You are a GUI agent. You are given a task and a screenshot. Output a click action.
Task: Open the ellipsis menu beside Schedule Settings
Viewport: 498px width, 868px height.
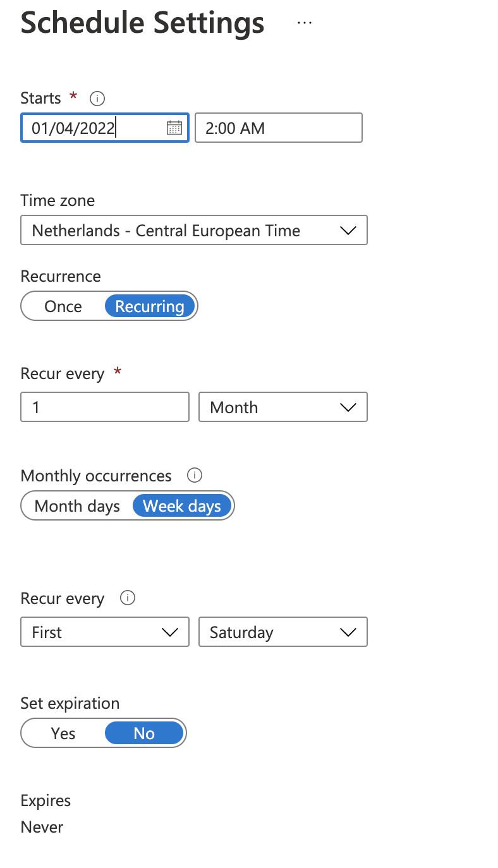(x=305, y=23)
